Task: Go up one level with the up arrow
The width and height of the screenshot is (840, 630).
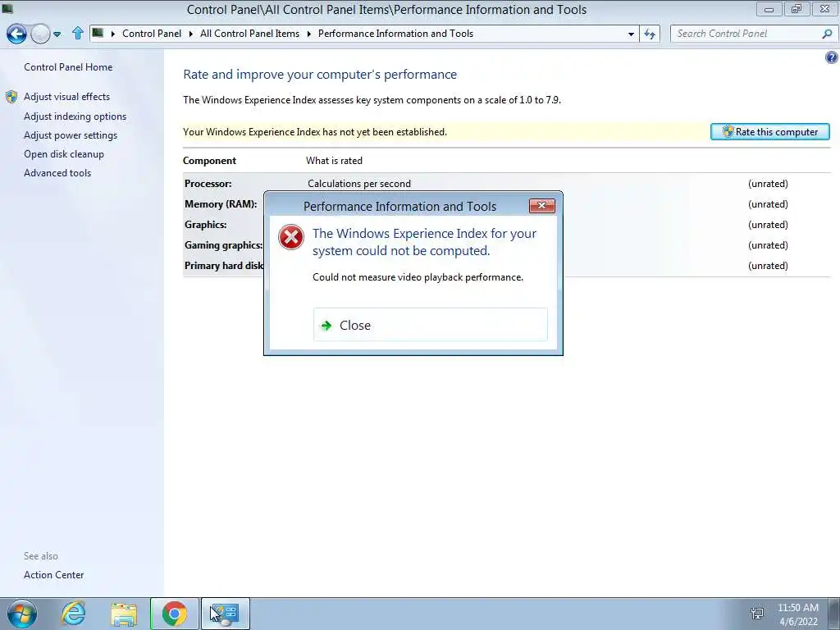Action: 78,33
